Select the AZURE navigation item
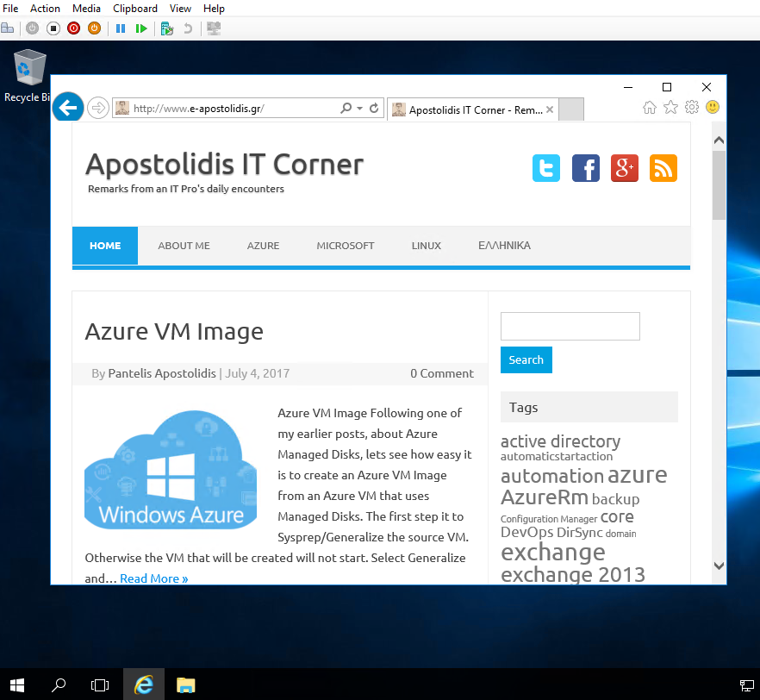The image size is (760, 700). 263,246
